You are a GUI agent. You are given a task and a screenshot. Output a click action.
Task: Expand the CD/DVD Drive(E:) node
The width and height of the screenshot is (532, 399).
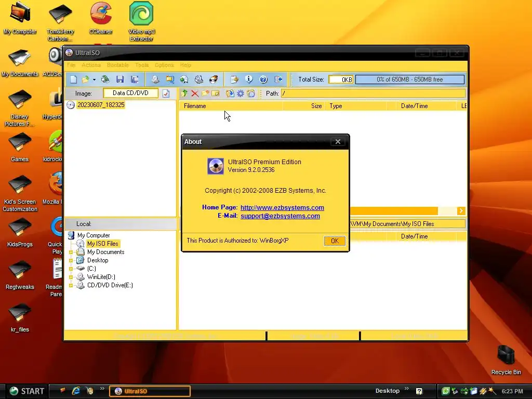pos(71,285)
